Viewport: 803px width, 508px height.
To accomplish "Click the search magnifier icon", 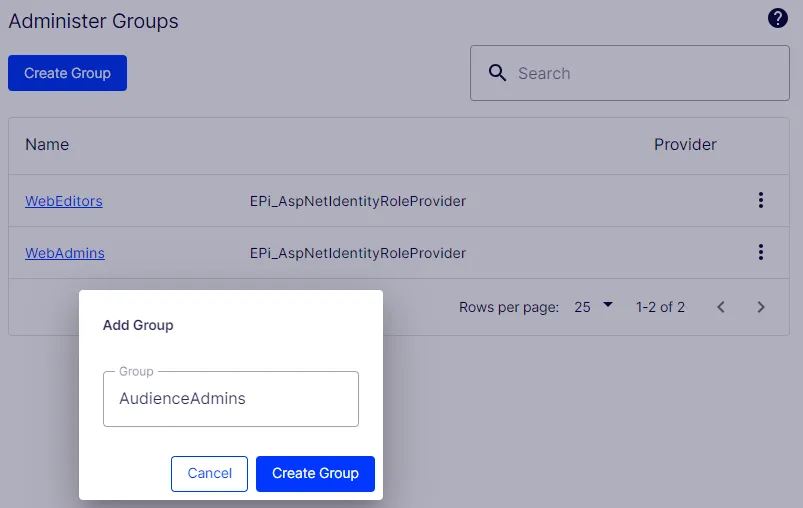I will 497,73.
